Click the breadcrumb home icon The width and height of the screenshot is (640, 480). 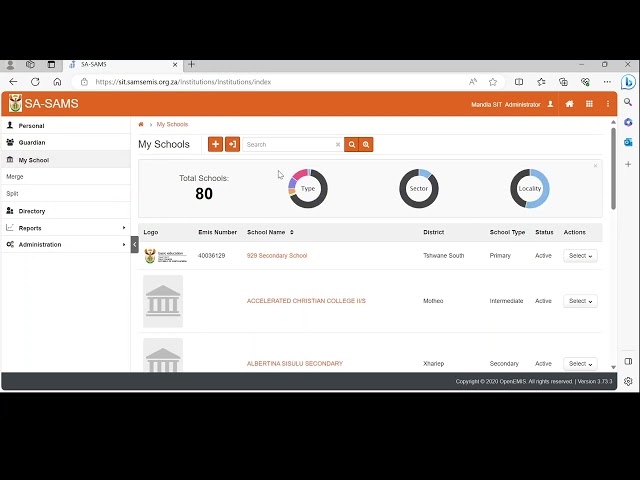[x=141, y=124]
